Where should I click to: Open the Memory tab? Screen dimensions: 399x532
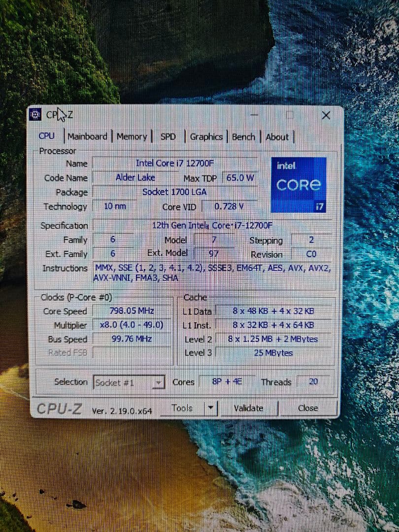click(x=132, y=137)
